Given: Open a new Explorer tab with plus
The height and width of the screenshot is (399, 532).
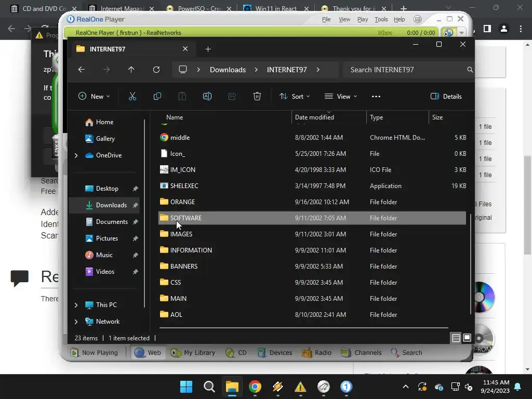Looking at the screenshot, I should (x=208, y=49).
